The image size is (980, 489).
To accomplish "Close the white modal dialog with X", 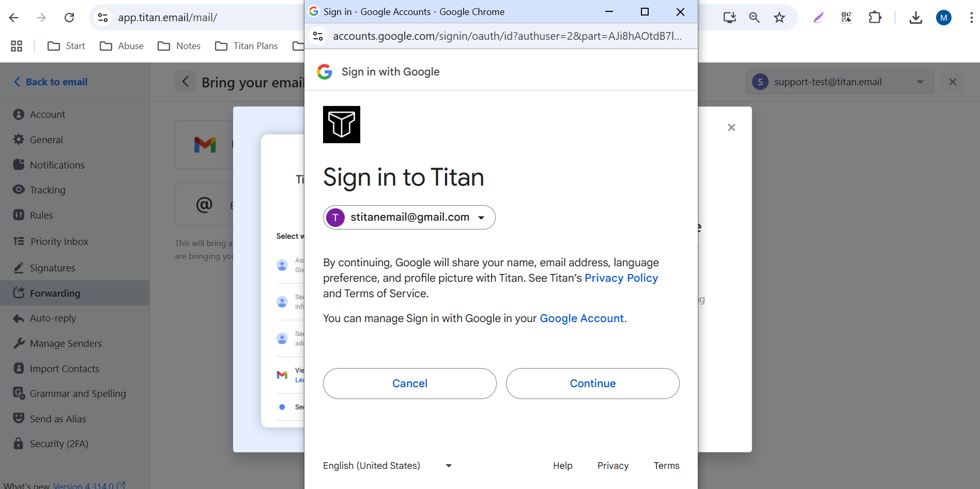I will 731,127.
